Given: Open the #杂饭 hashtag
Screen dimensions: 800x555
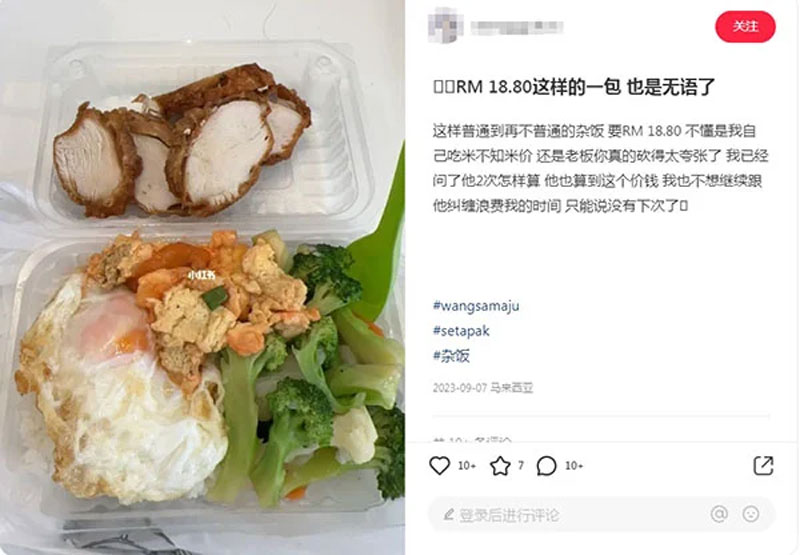Looking at the screenshot, I should point(451,356).
